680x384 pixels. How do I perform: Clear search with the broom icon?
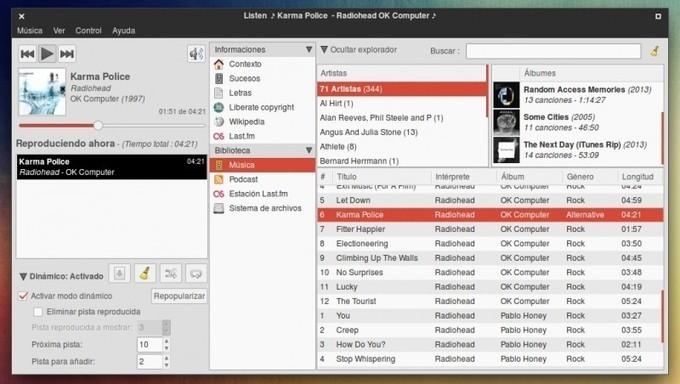pos(654,51)
